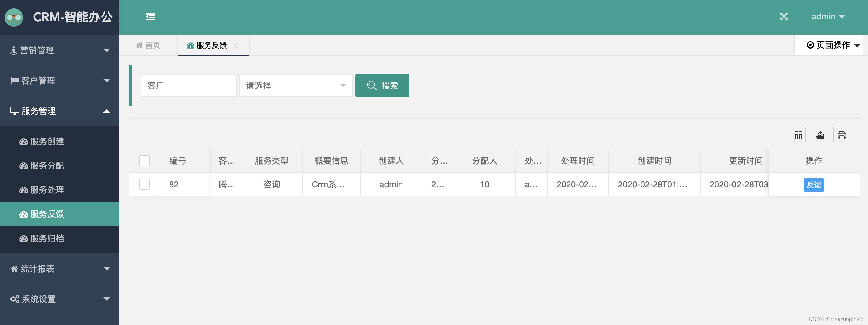The image size is (868, 325).
Task: Expand the 营销管理 menu arrow
Action: click(x=107, y=50)
